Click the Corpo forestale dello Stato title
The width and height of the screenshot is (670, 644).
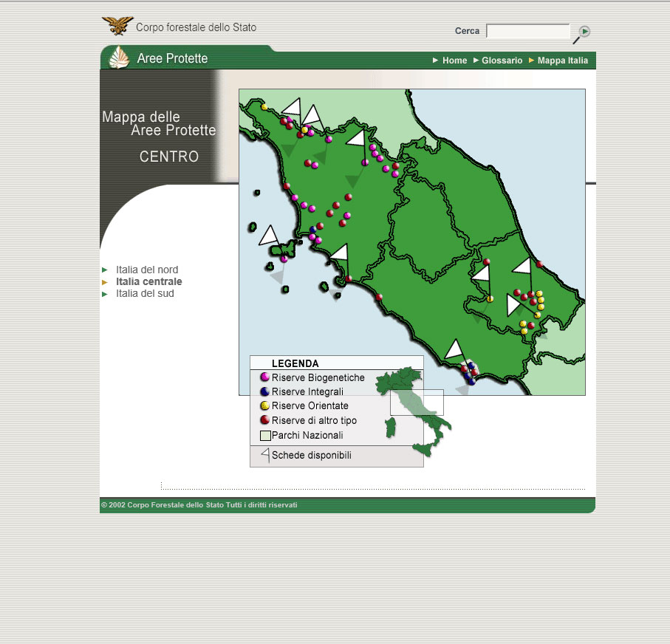click(196, 27)
